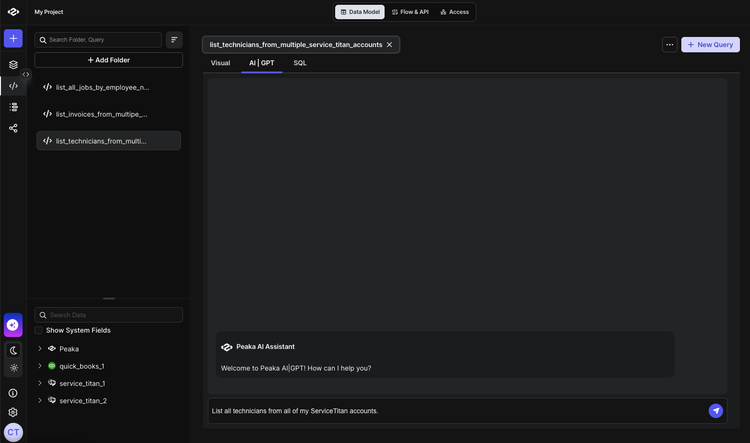The height and width of the screenshot is (443, 750).
Task: Open settings gear icon in sidebar
Action: [x=13, y=412]
